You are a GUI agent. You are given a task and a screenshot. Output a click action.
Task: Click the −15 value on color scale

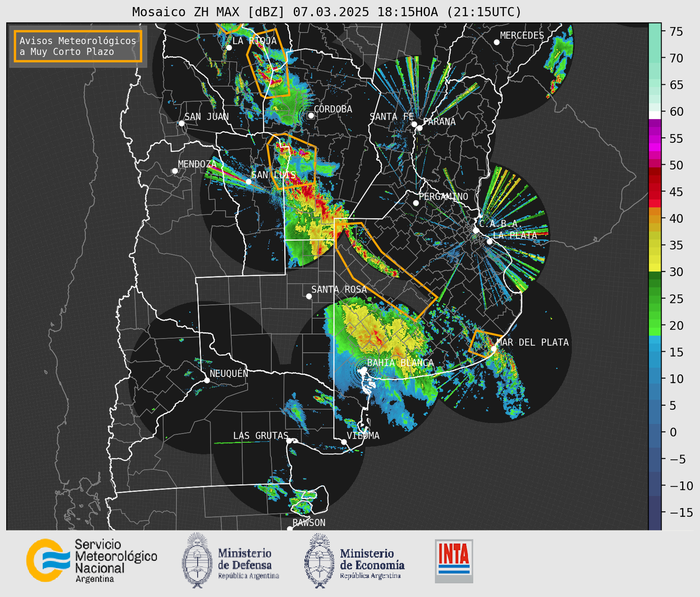pos(681,512)
